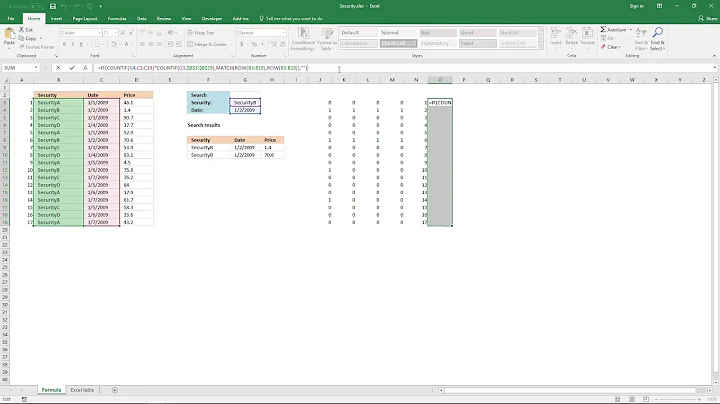Open the Name Box dropdown

pyautogui.click(x=36, y=68)
